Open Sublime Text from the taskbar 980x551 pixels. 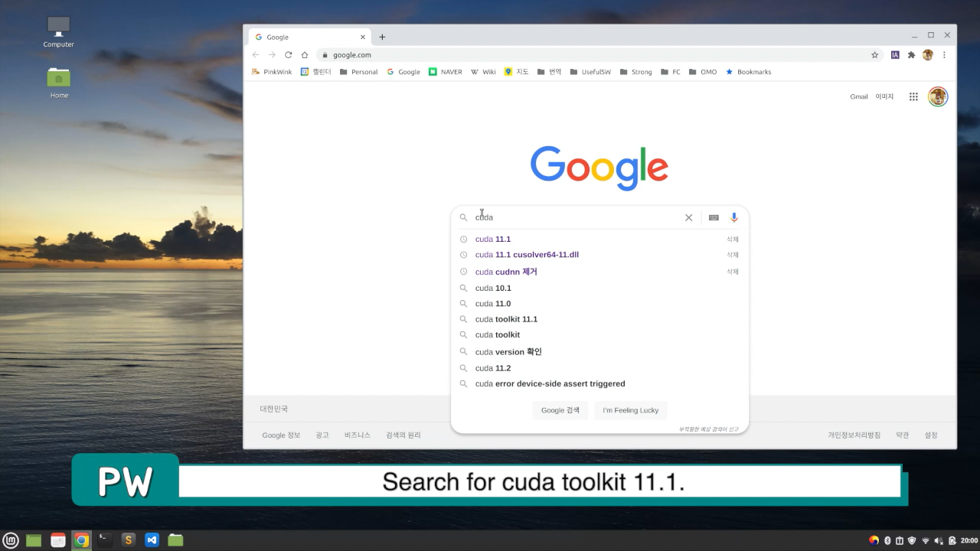[x=129, y=540]
